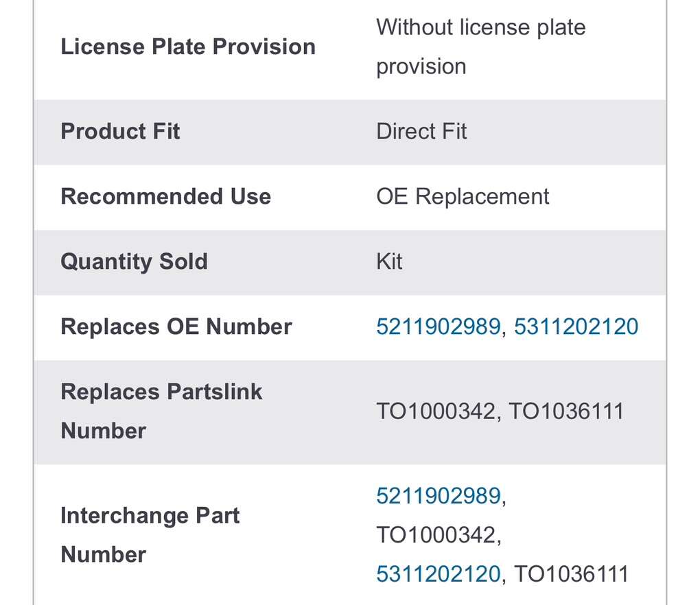Follow 5311202120 link beside Interchange Part Number
The width and height of the screenshot is (700, 605).
point(438,573)
